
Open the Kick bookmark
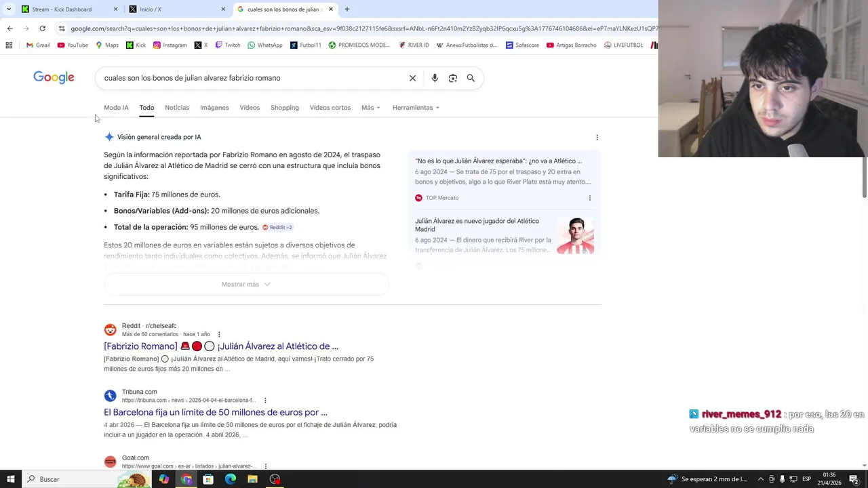click(136, 45)
